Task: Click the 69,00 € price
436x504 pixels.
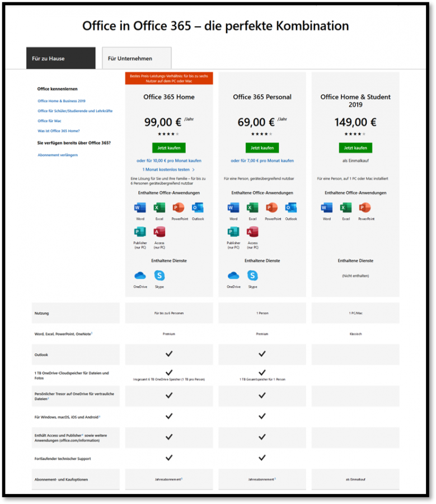Action: 256,122
